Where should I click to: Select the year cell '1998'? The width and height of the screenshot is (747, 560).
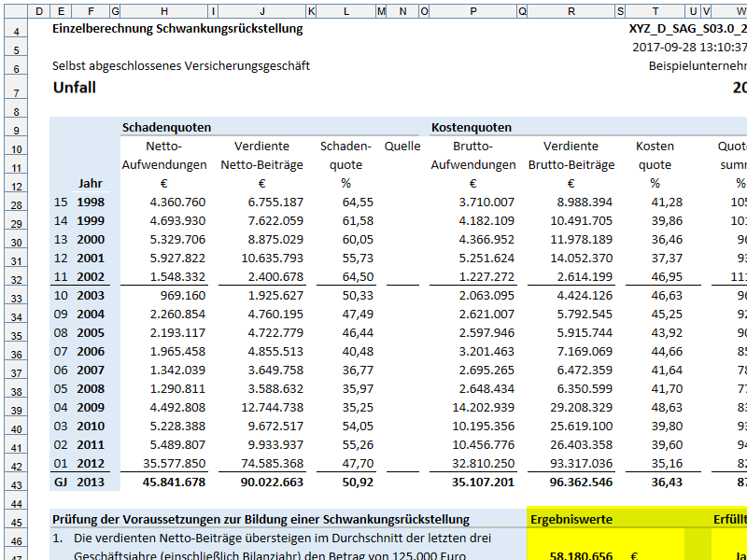click(x=91, y=203)
